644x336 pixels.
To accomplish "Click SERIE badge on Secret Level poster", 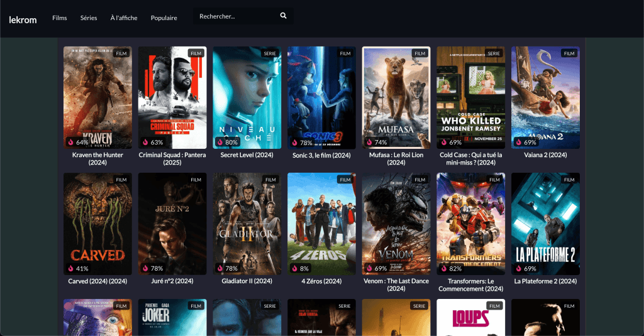I will point(270,53).
